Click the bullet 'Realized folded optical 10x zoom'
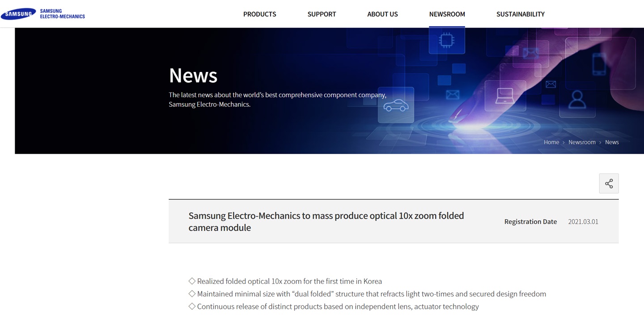Viewport: 644px width, 321px height. pos(285,281)
